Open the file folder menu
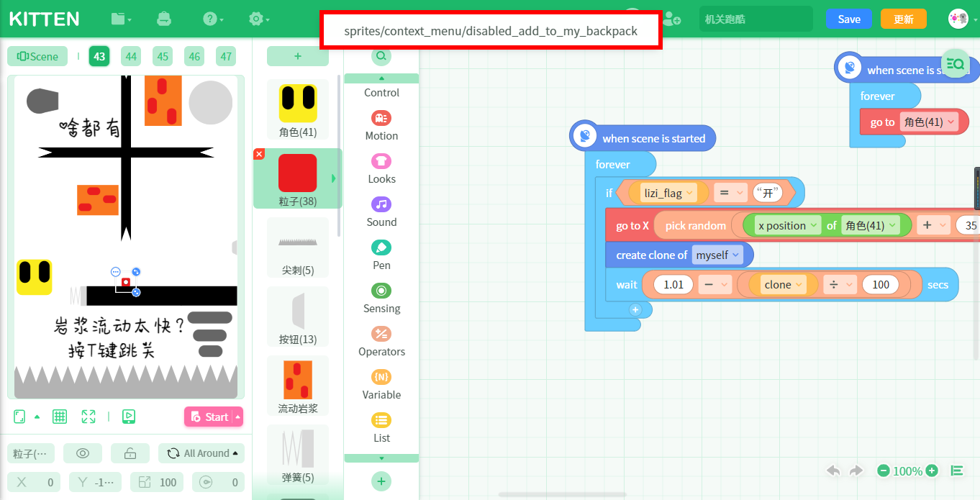 click(x=121, y=19)
